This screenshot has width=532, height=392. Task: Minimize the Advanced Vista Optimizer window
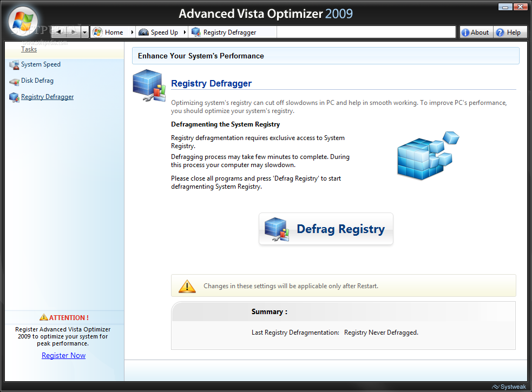click(505, 6)
